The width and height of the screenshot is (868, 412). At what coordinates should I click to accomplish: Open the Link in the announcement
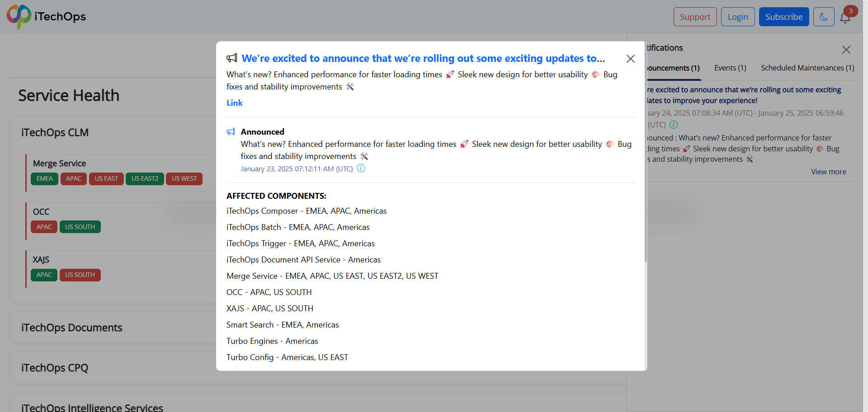(235, 103)
